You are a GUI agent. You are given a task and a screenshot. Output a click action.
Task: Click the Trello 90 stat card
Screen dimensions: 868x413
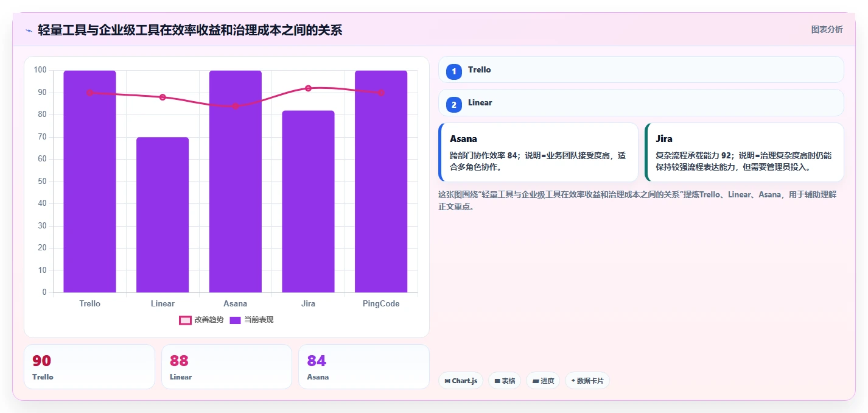pyautogui.click(x=89, y=367)
